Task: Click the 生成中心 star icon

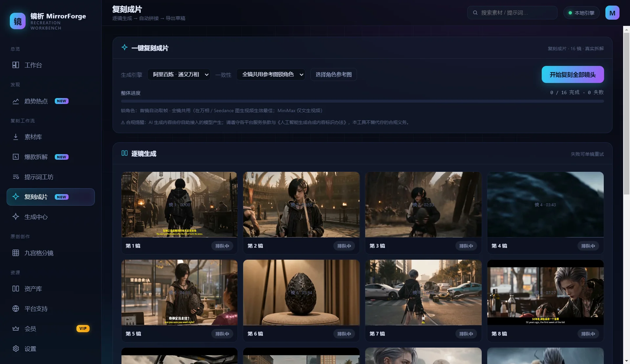Action: [15, 217]
